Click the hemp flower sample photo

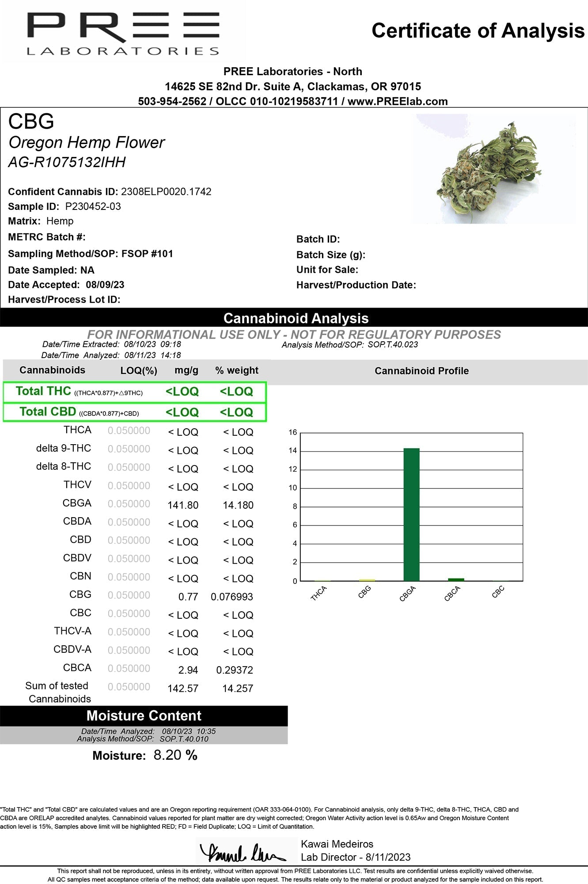pyautogui.click(x=493, y=169)
